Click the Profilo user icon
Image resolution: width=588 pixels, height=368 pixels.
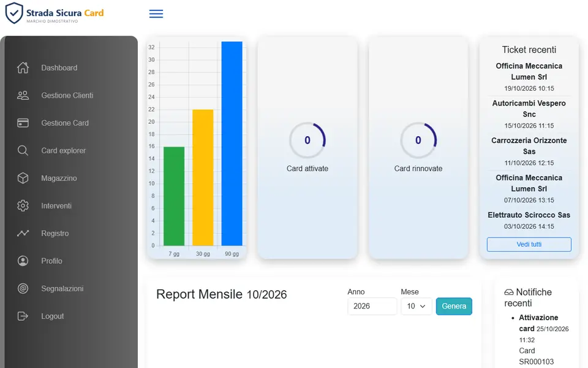23,261
